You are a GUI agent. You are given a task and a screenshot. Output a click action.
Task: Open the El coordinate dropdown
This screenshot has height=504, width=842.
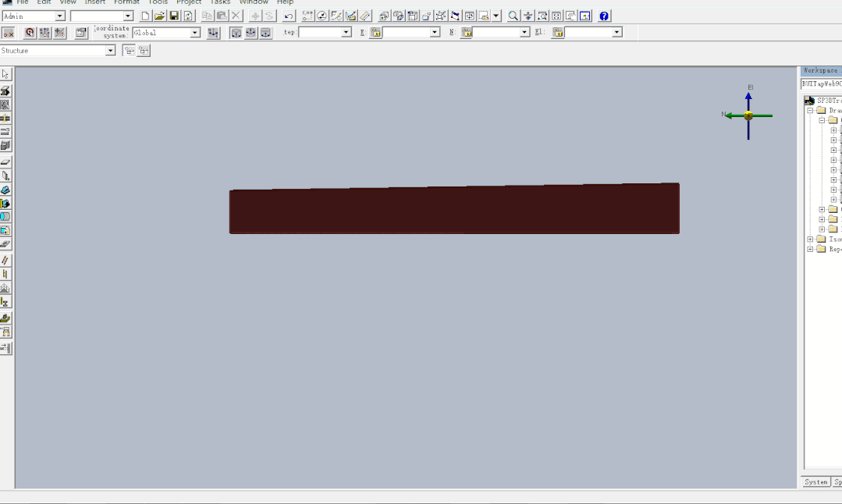coord(617,32)
